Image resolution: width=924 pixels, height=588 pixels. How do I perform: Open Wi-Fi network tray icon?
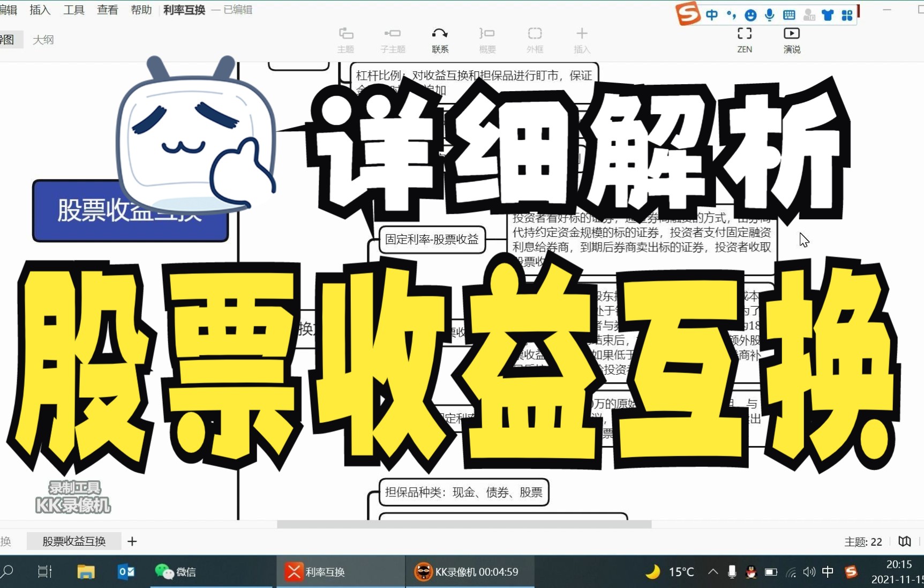click(791, 572)
